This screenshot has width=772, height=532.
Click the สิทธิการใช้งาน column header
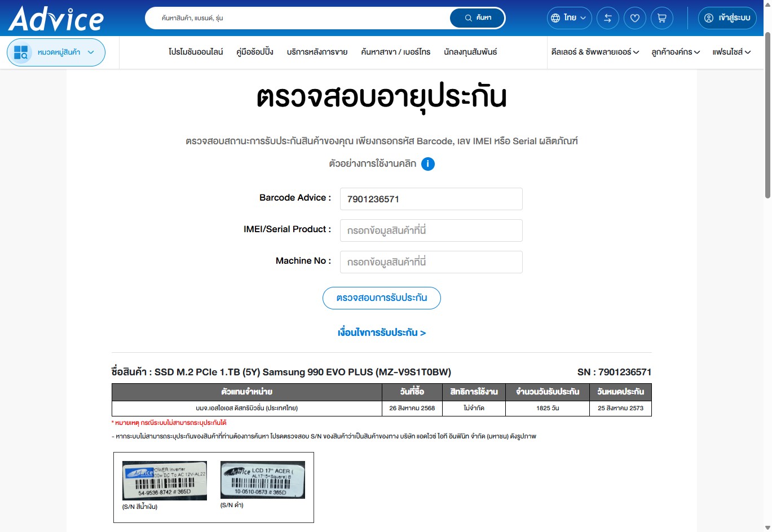[474, 392]
